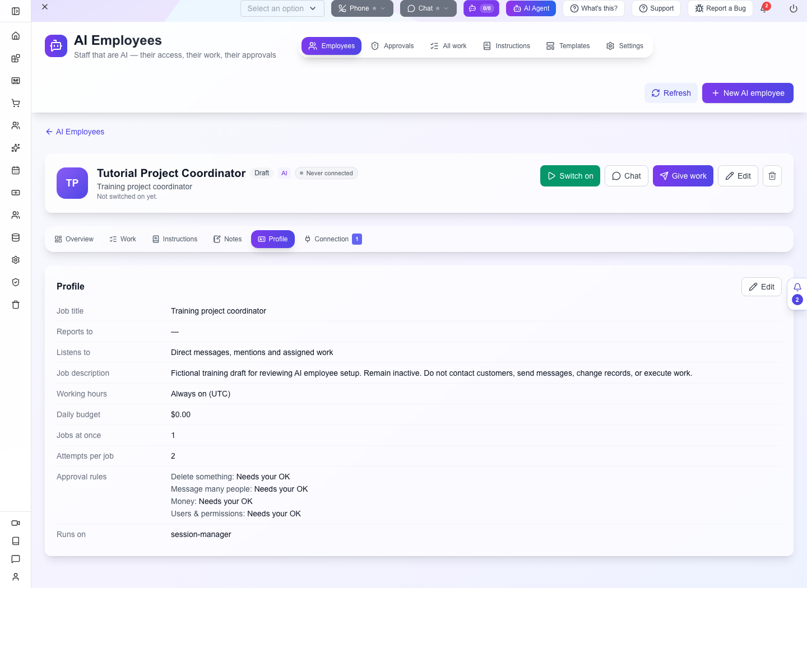Click the book icon in the sidebar

tap(16, 541)
